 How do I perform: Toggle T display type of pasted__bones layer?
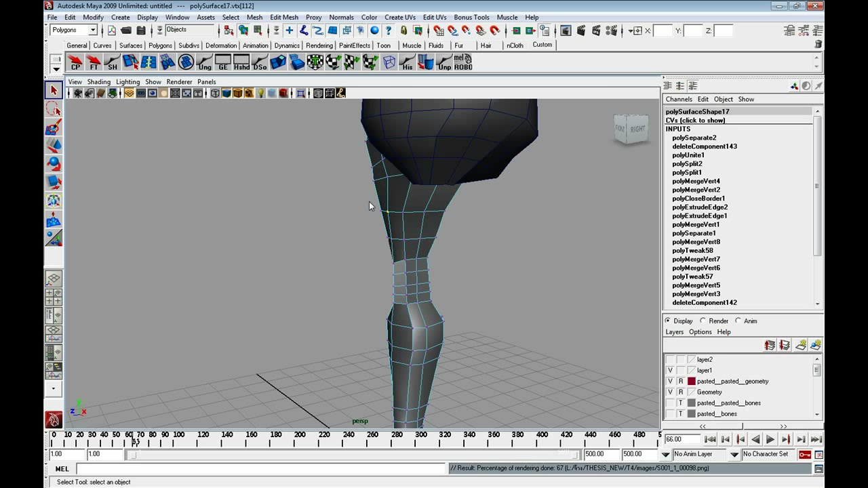tap(681, 414)
